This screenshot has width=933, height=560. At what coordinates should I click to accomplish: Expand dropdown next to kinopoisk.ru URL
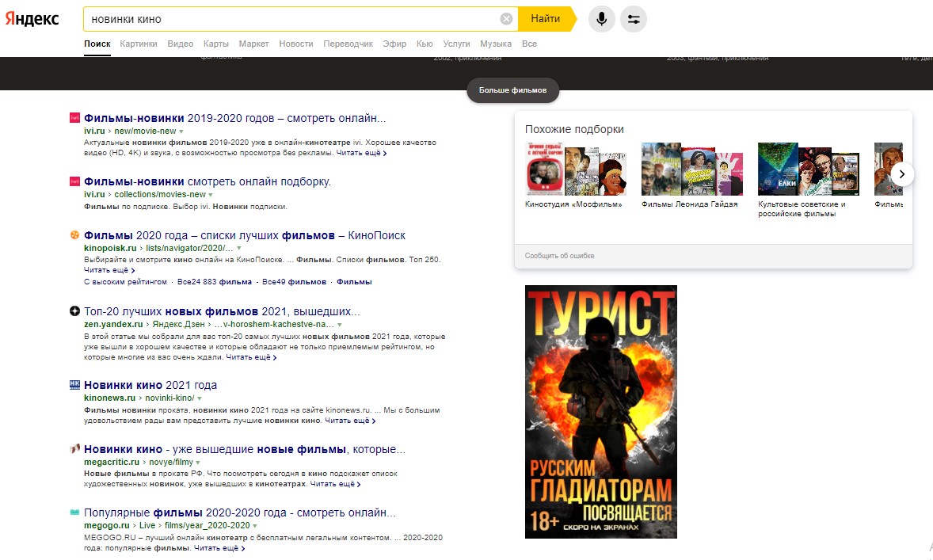(239, 248)
